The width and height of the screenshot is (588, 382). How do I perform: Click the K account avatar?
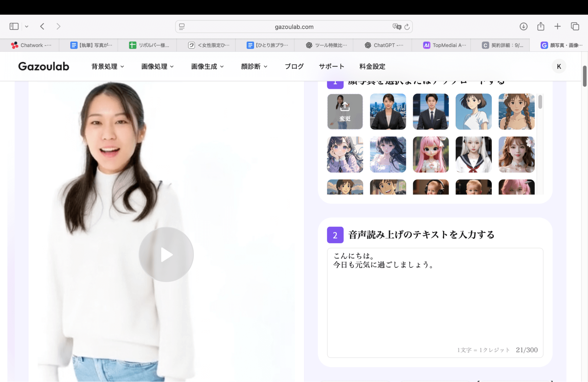558,66
